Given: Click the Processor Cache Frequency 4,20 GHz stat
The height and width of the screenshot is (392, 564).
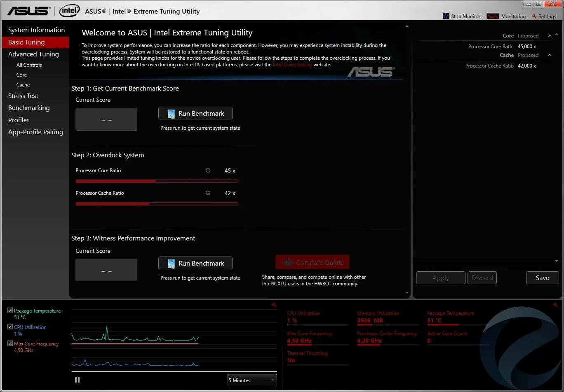Looking at the screenshot, I should [387, 337].
